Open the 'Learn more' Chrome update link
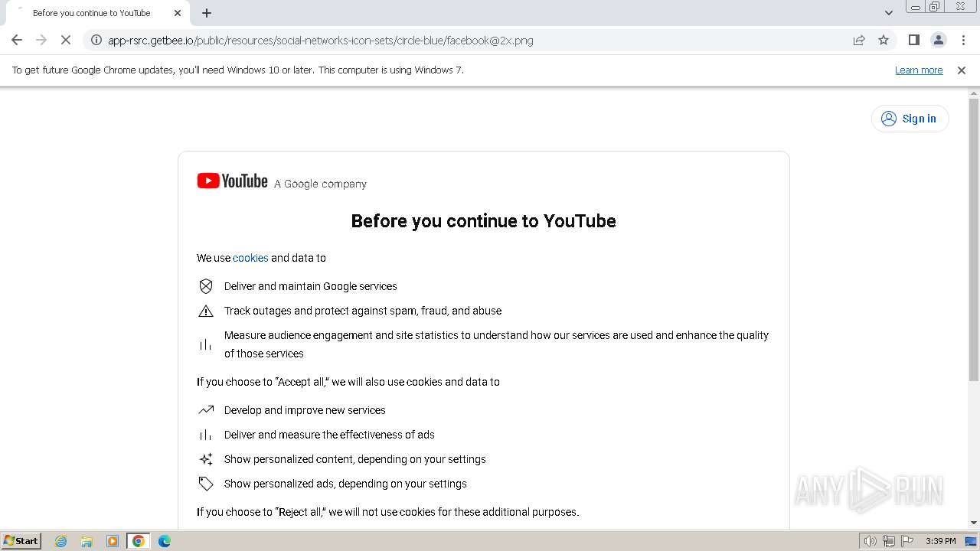The image size is (980, 551). point(919,70)
